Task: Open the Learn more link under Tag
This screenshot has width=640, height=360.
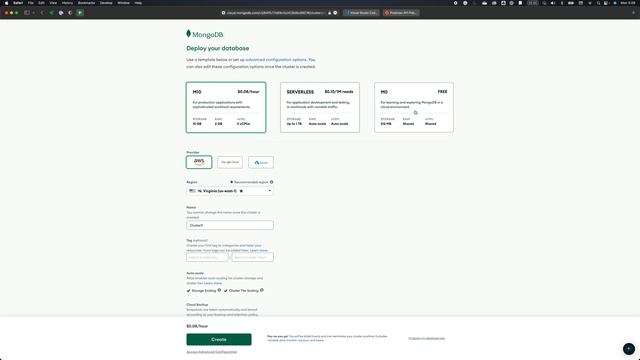Action: (x=259, y=250)
